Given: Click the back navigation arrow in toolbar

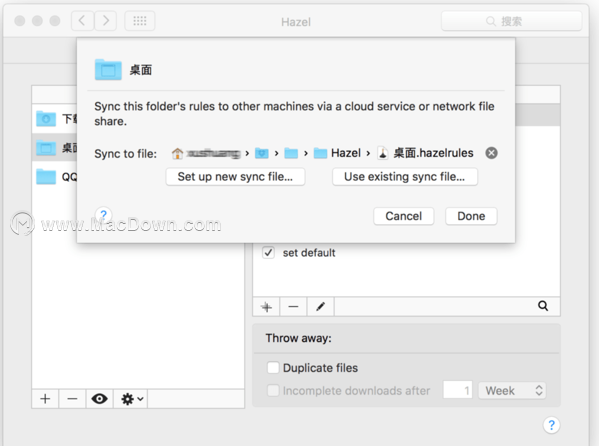Looking at the screenshot, I should pyautogui.click(x=83, y=21).
